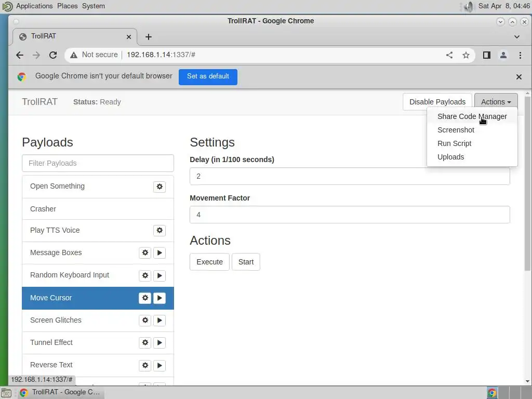Viewport: 532px width, 399px height.
Task: Open Reverse Text gear settings
Action: point(145,365)
